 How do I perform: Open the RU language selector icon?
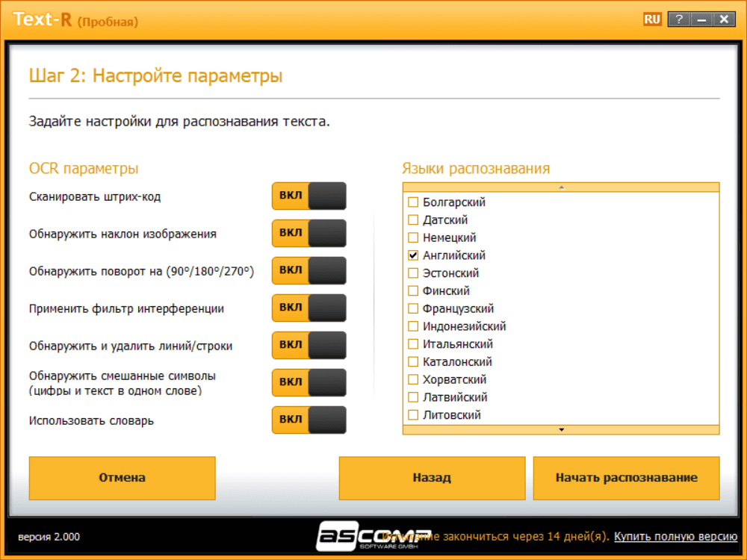coord(652,19)
